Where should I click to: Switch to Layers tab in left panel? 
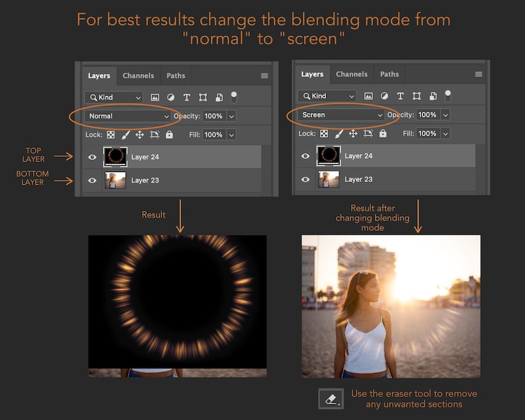99,75
